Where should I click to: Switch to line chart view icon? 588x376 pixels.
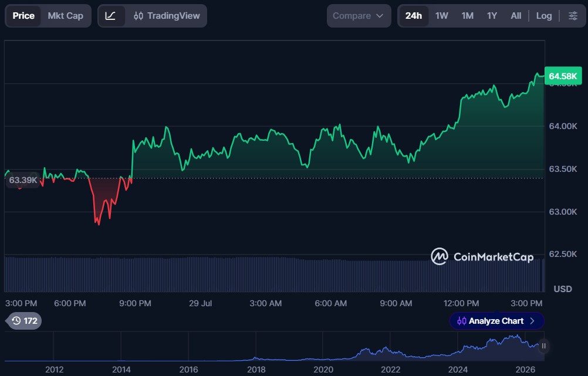click(111, 16)
